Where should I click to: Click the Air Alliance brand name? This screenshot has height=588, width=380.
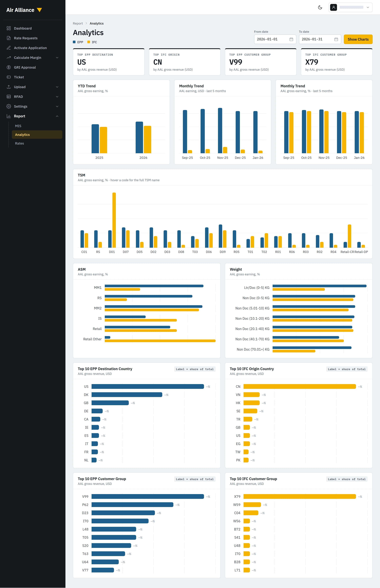point(20,10)
